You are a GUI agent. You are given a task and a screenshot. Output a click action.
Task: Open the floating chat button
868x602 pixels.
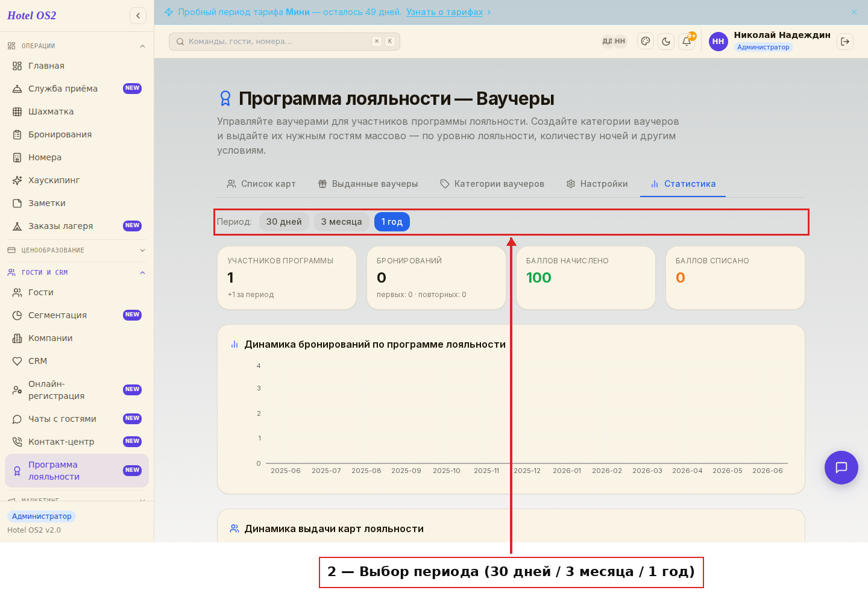(841, 468)
